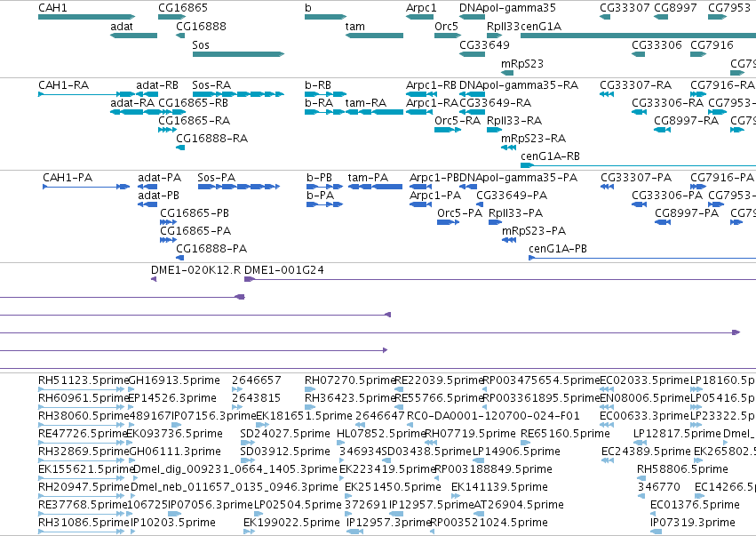Click the RC0-DA0001-120700-024-F01 EST label
756x536 pixels.
tap(493, 416)
